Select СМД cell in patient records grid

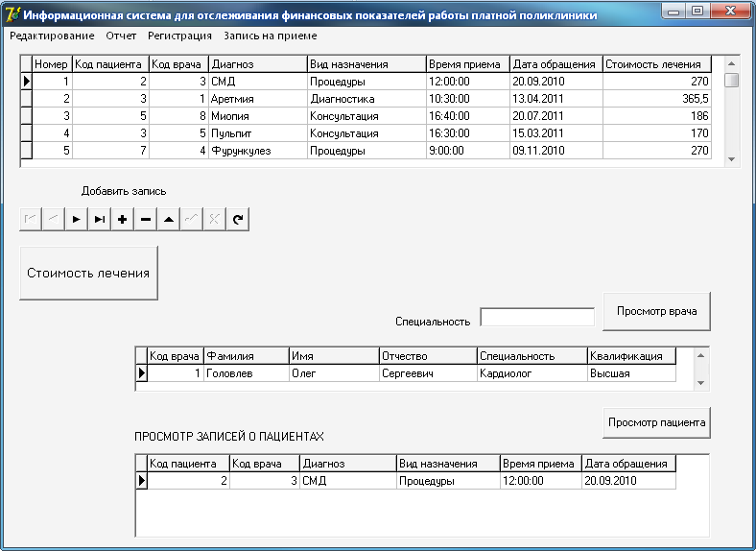click(347, 481)
